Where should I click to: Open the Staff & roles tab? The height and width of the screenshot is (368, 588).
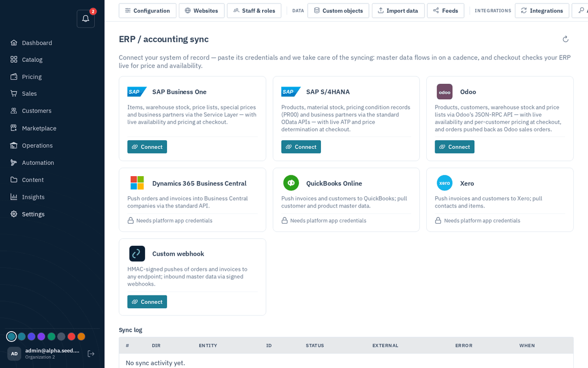(254, 11)
